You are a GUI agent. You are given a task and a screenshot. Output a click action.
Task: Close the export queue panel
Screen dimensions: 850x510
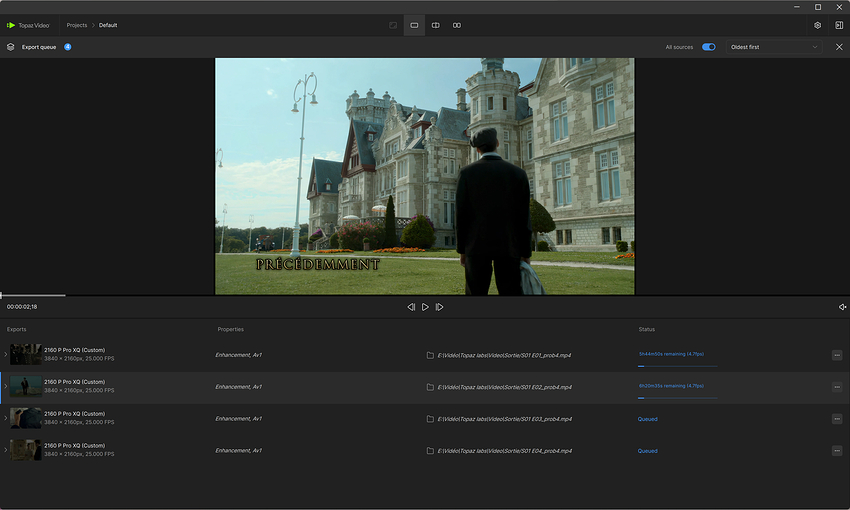click(x=839, y=47)
